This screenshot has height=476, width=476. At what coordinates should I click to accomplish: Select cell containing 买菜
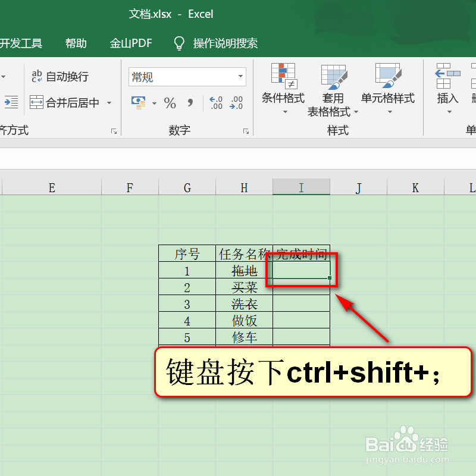244,287
